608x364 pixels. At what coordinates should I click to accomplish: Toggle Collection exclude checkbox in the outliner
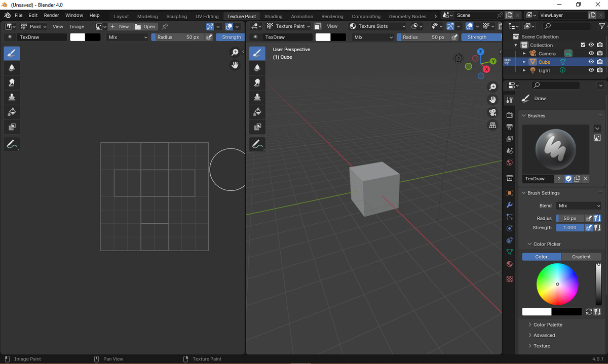583,45
